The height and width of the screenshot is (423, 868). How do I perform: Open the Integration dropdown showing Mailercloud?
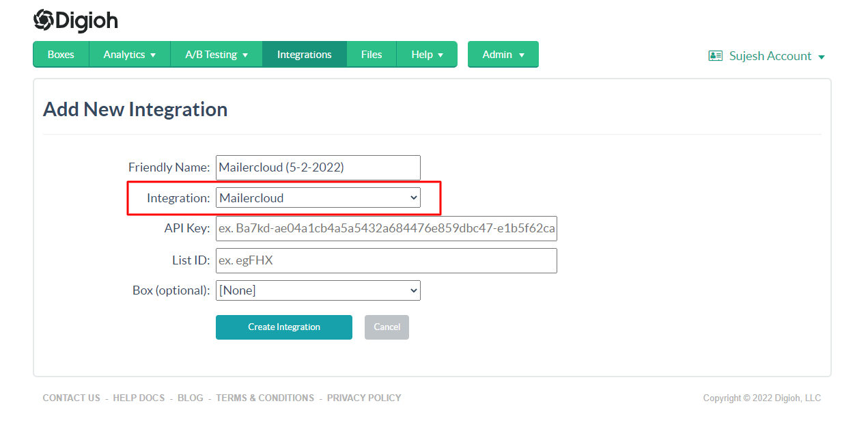tap(318, 198)
